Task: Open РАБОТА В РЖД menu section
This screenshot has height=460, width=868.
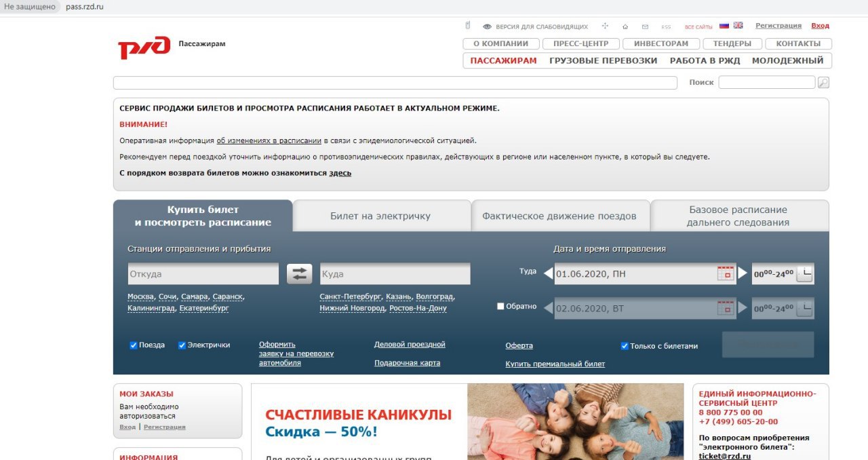Action: point(705,60)
